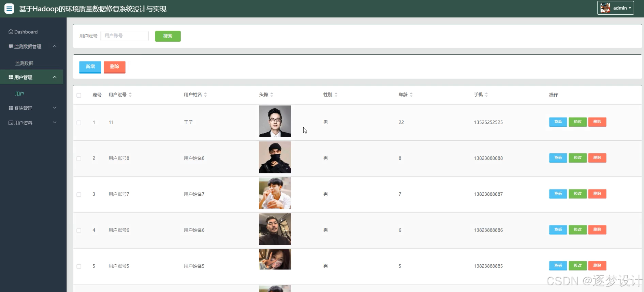Click the green 搜索 button

point(168,36)
